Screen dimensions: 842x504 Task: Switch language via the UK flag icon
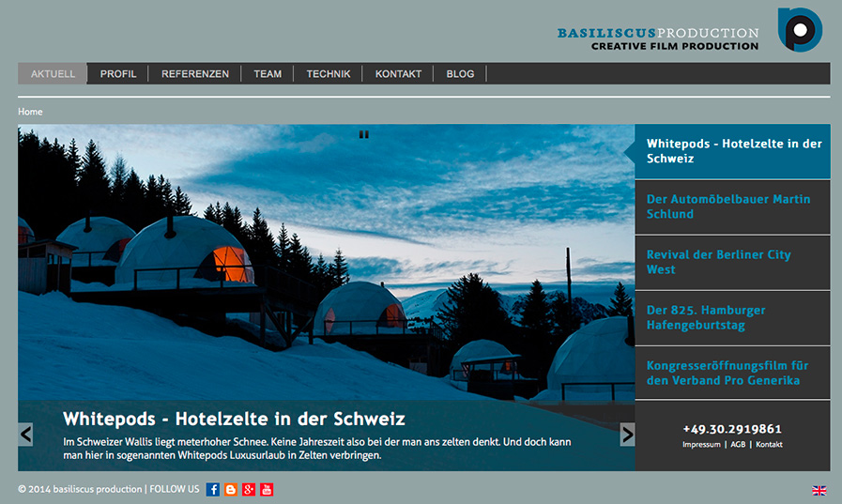819,491
